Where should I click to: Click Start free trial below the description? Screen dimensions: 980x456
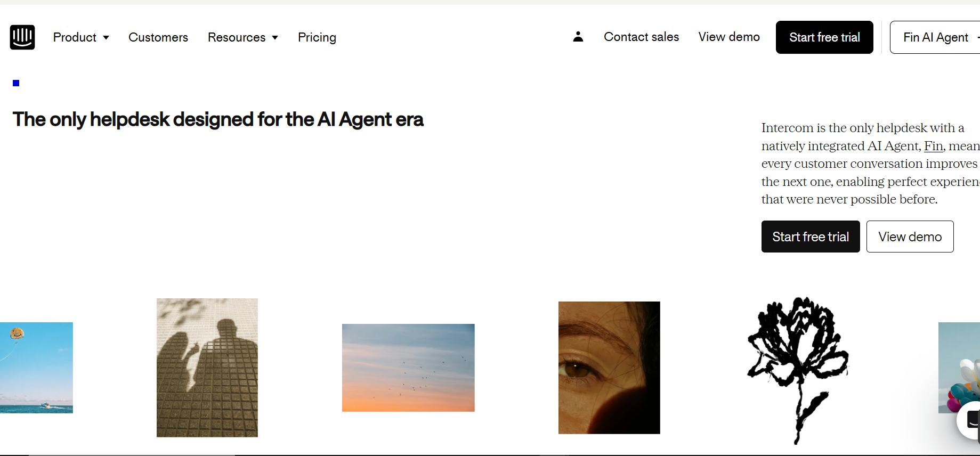pyautogui.click(x=811, y=237)
